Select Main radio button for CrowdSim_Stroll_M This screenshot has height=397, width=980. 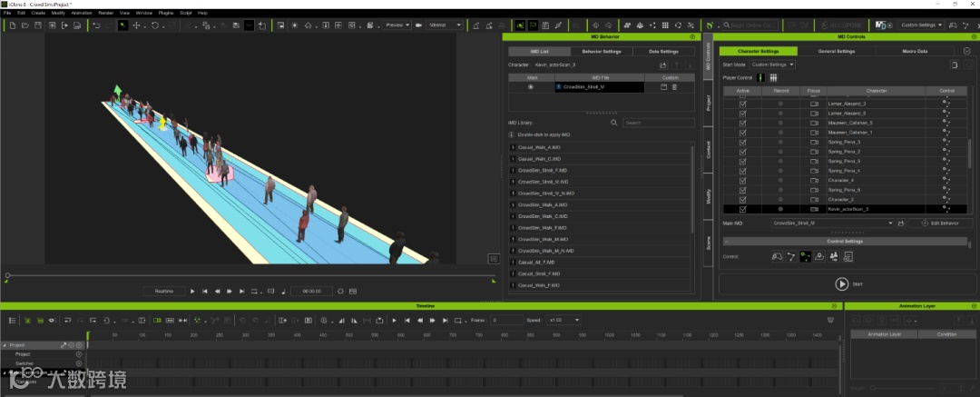pyautogui.click(x=531, y=86)
